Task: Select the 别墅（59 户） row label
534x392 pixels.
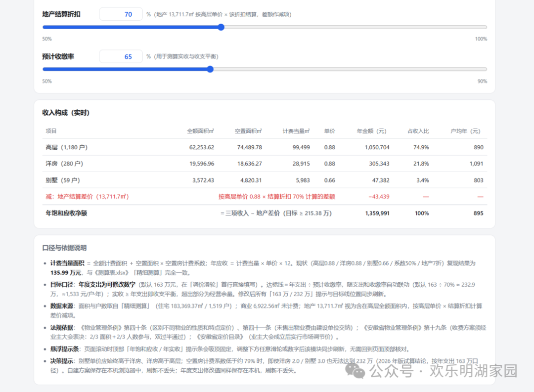Action: [63, 180]
